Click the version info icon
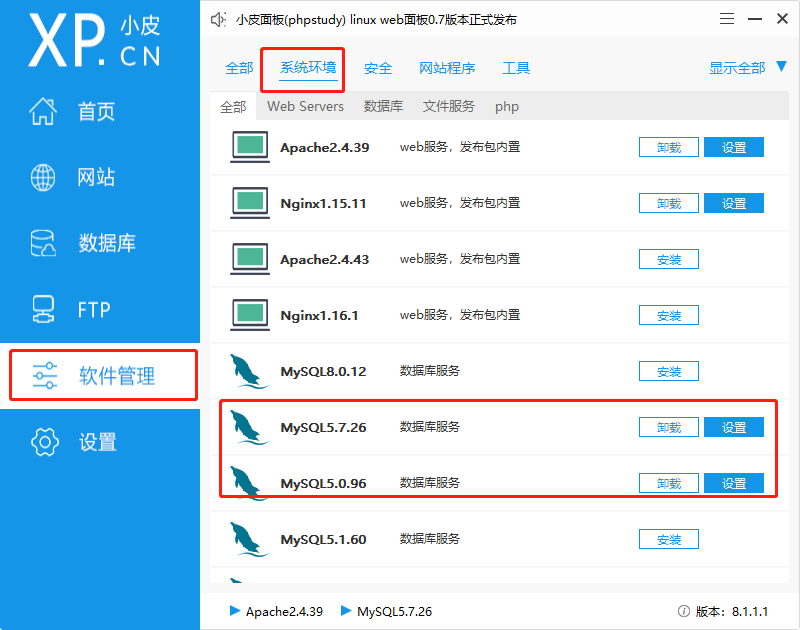 tap(684, 611)
